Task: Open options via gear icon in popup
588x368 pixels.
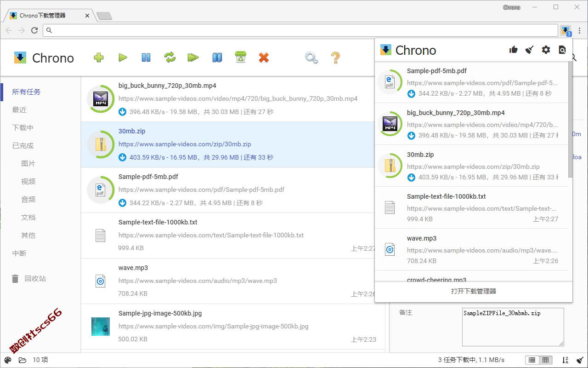Action: click(x=546, y=50)
